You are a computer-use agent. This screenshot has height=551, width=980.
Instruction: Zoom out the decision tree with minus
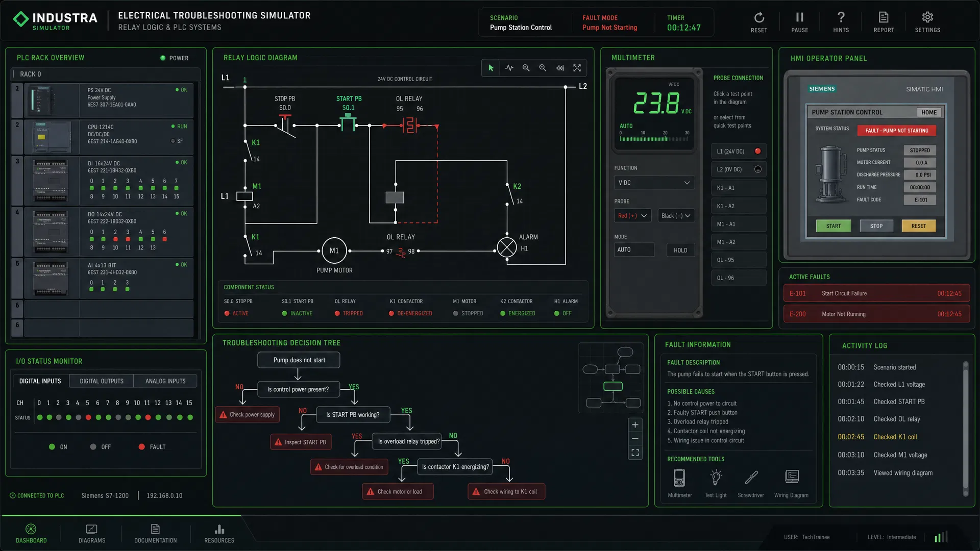pos(635,439)
